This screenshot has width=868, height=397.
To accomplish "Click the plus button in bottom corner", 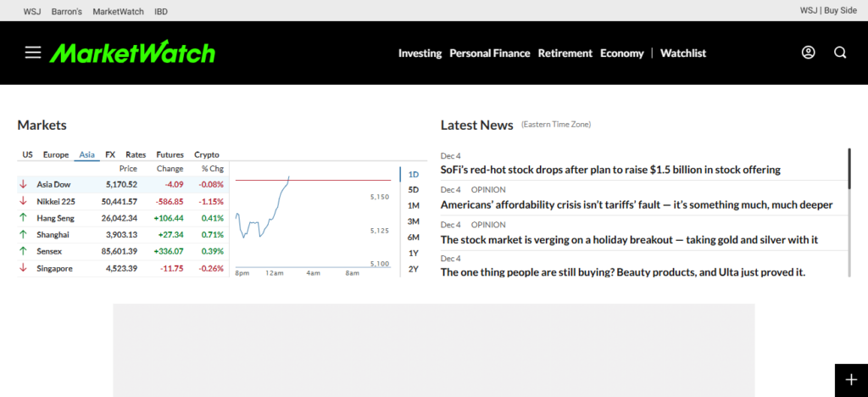I will pyautogui.click(x=851, y=380).
